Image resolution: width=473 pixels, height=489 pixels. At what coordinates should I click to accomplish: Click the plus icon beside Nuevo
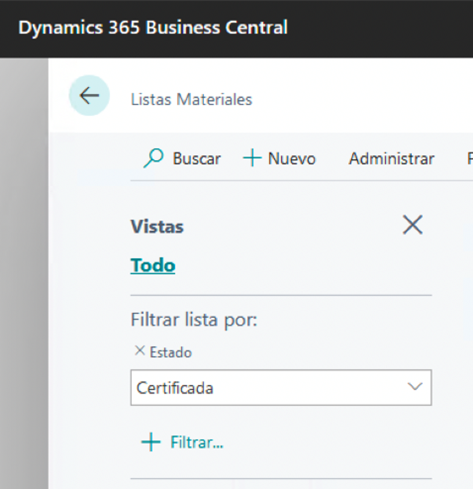pyautogui.click(x=252, y=158)
